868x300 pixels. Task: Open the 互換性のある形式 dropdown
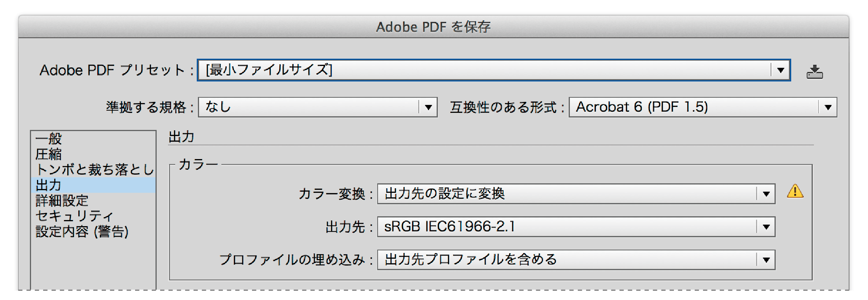tap(703, 107)
